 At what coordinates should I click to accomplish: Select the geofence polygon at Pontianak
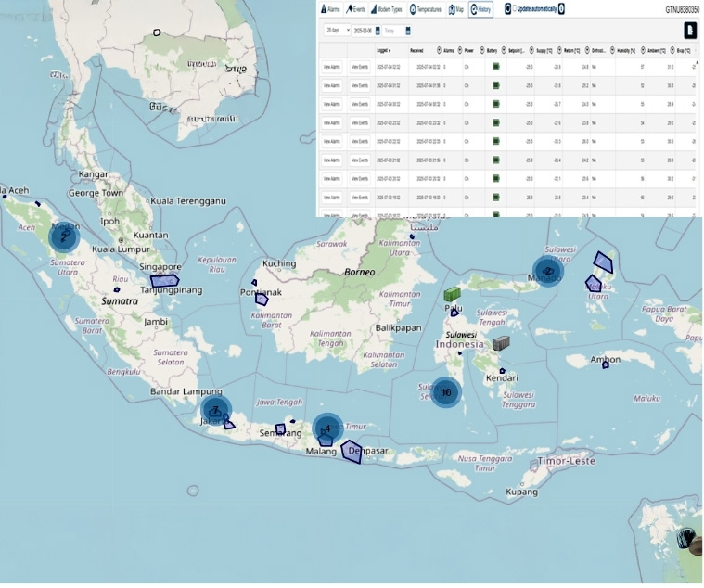pos(262,300)
